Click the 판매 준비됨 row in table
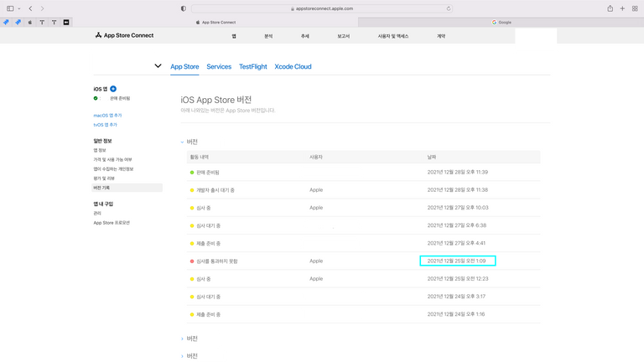 [363, 173]
